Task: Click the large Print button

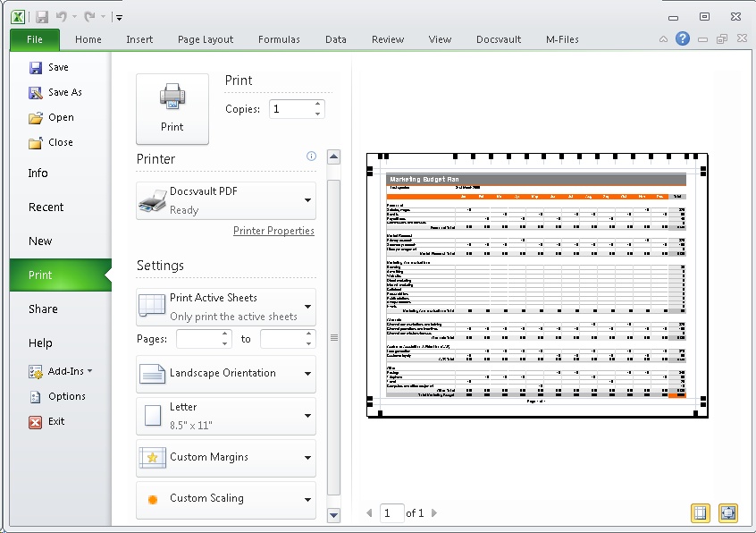Action: (172, 108)
